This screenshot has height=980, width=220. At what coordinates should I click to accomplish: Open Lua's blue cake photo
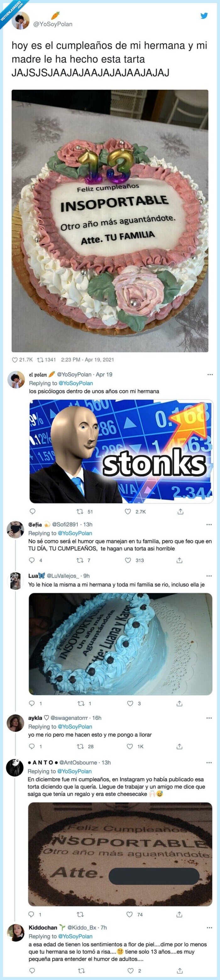point(120,644)
